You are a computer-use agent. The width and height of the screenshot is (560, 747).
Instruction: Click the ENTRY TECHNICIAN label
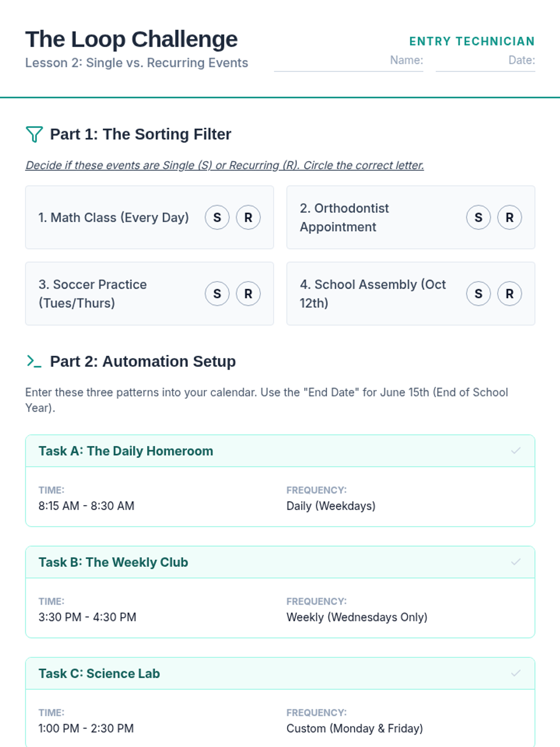(472, 41)
